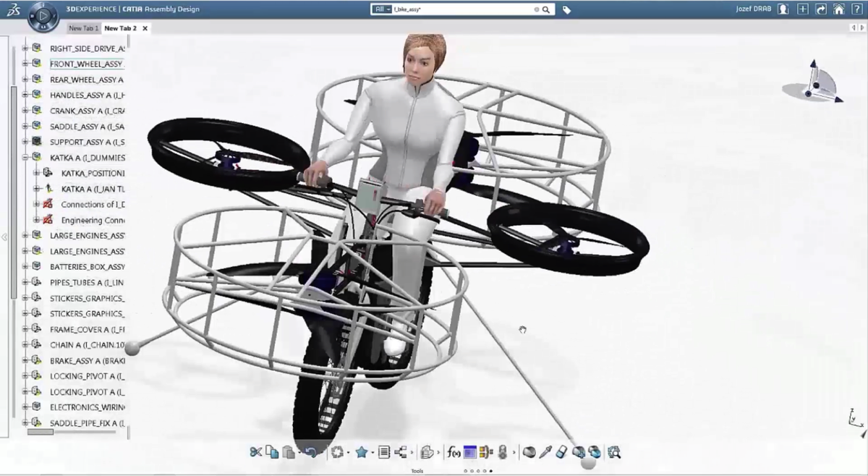Image resolution: width=868 pixels, height=476 pixels.
Task: Open the Help question mark icon
Action: click(x=856, y=9)
